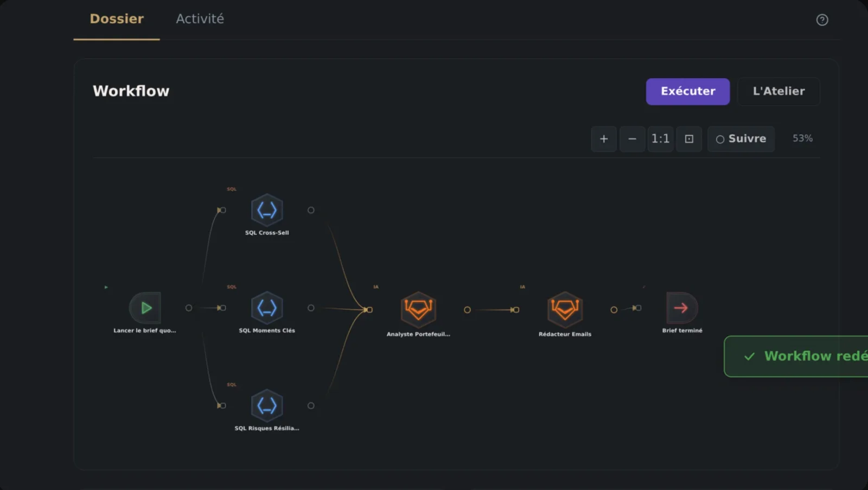Select the Brief terminé end node
Screen dimensions: 868x490
tap(682, 308)
